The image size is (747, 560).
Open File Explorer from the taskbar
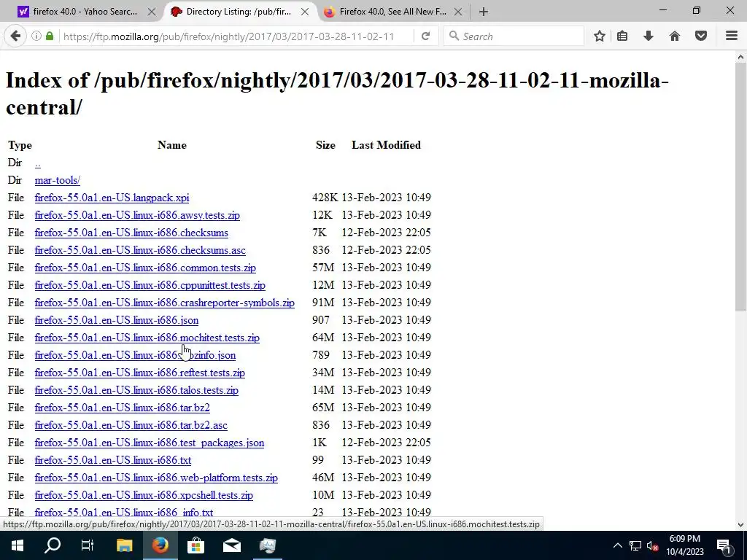tap(124, 545)
